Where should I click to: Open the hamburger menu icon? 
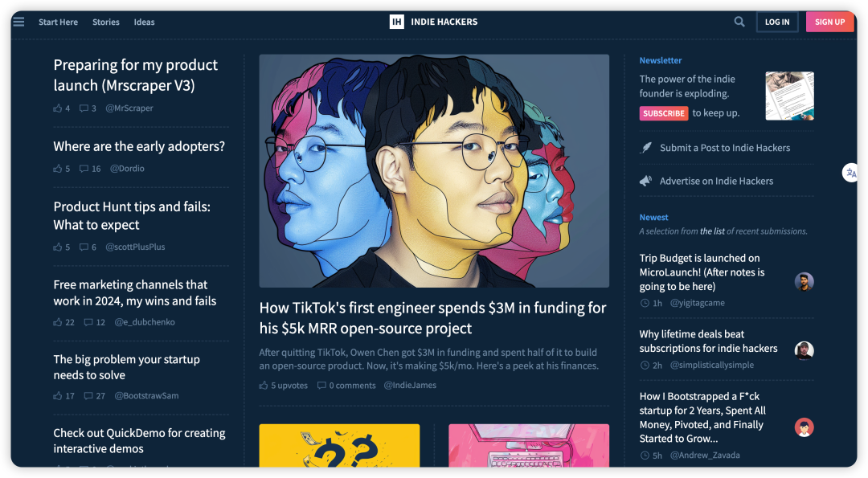[x=18, y=22]
